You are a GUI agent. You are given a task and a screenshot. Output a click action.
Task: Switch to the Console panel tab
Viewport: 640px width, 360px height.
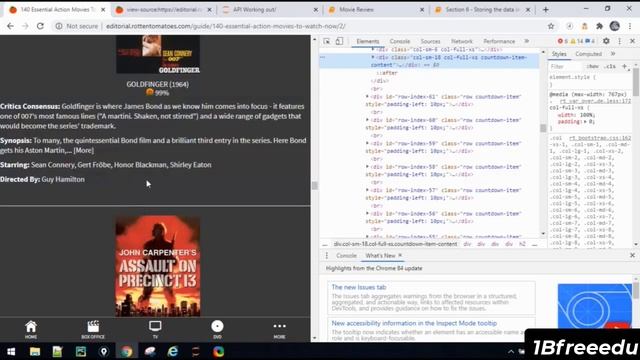(400, 41)
